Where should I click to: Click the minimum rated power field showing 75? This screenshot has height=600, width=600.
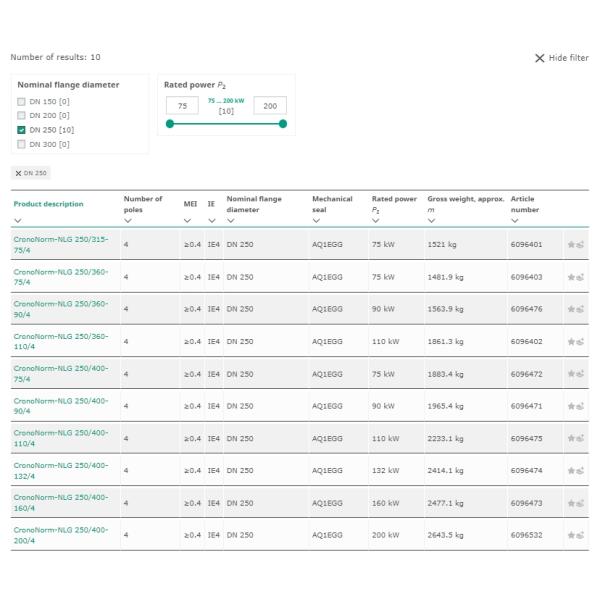coord(182,106)
